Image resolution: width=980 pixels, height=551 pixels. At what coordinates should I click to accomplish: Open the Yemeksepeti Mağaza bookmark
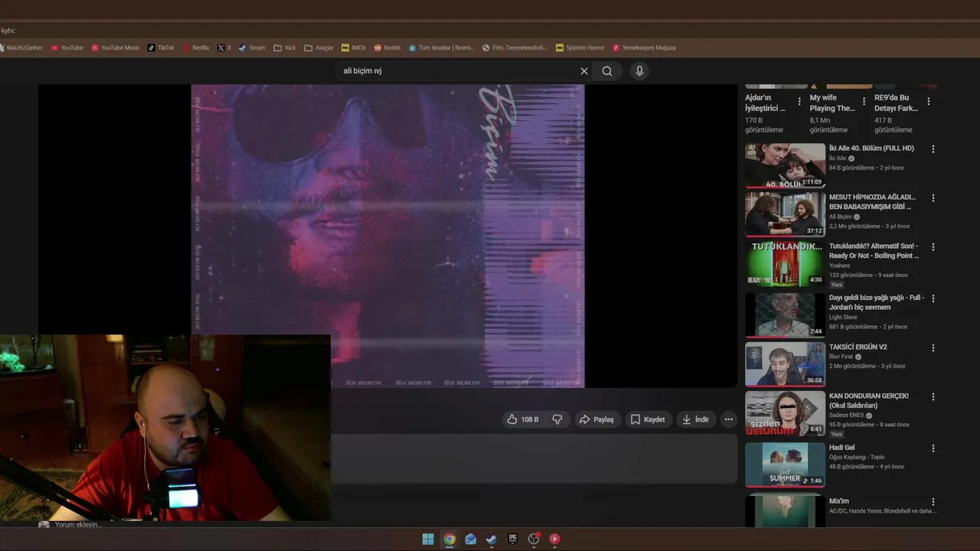(644, 47)
